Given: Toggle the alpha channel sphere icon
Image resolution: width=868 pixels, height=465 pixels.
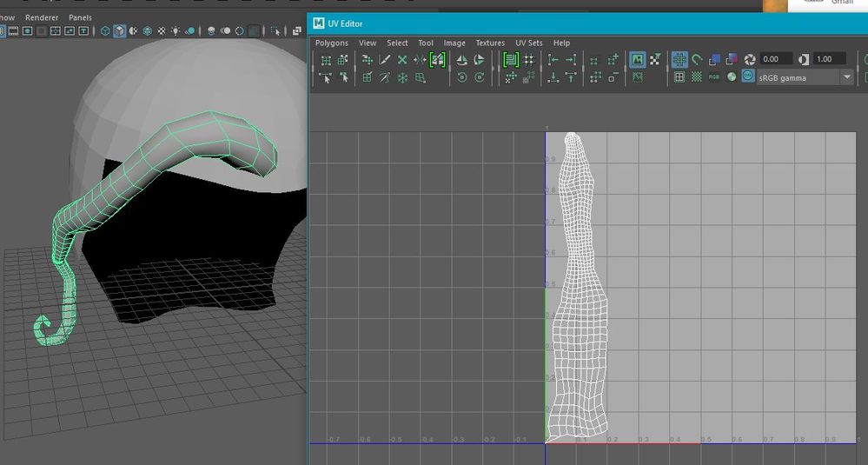Looking at the screenshot, I should click(x=732, y=78).
